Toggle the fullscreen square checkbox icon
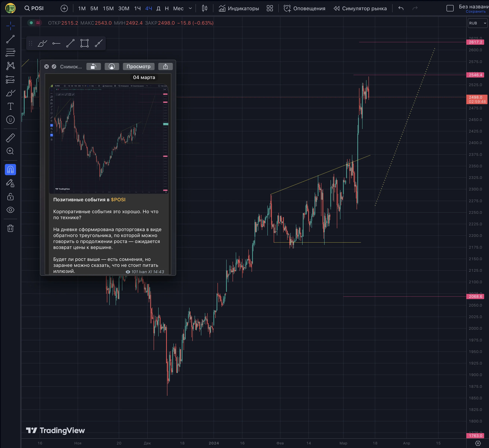This screenshot has width=489, height=448. (450, 9)
